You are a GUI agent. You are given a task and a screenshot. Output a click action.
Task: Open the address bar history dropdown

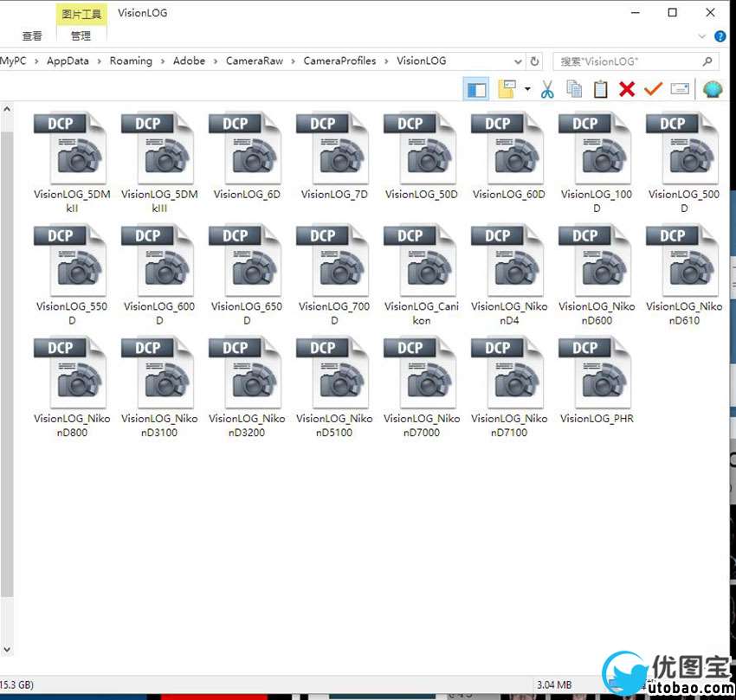coord(518,61)
